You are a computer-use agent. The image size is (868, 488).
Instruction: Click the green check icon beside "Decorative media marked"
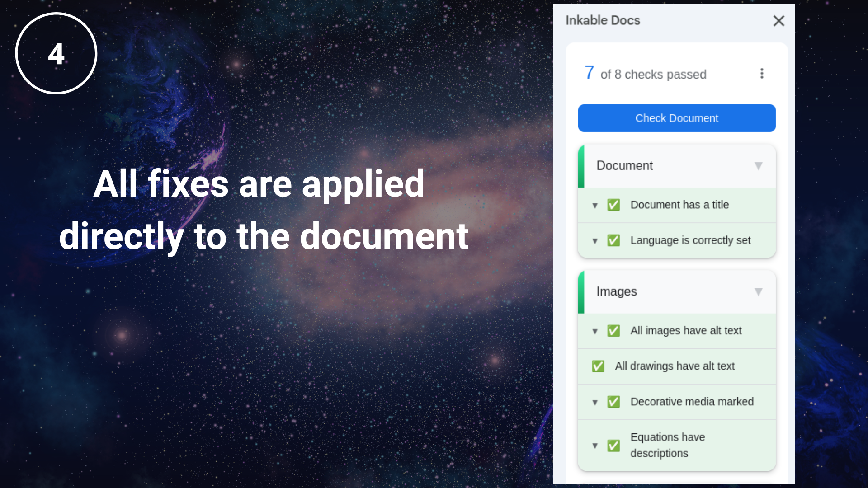(613, 402)
